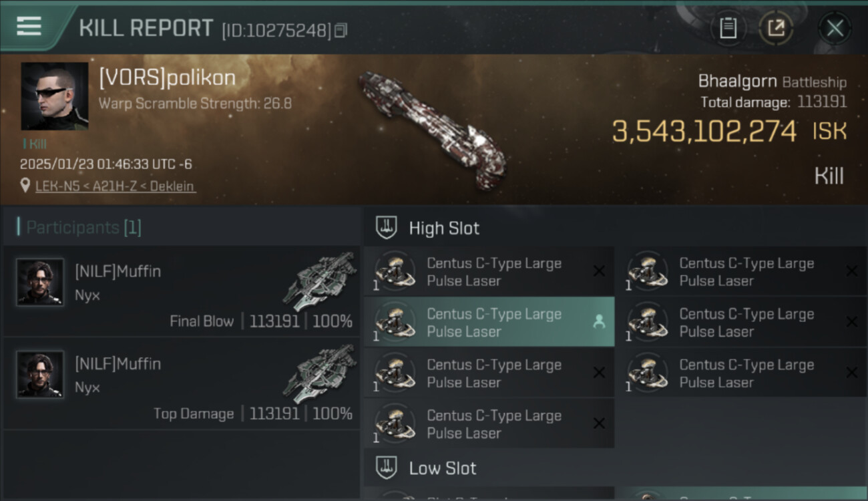Select the Participants [1] tab

tap(79, 227)
